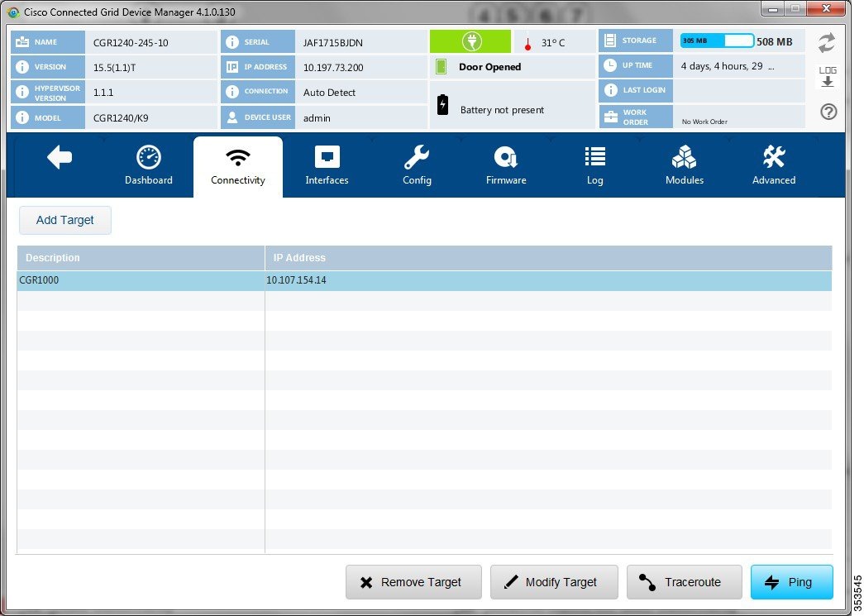The width and height of the screenshot is (864, 616).
Task: Click the NAME field icon
Action: pyautogui.click(x=22, y=42)
